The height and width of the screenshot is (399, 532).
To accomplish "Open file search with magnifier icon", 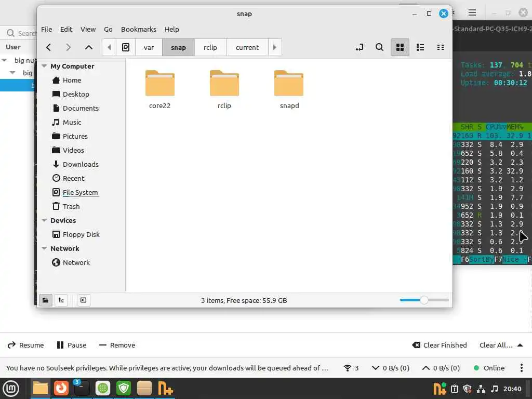I will (x=380, y=47).
